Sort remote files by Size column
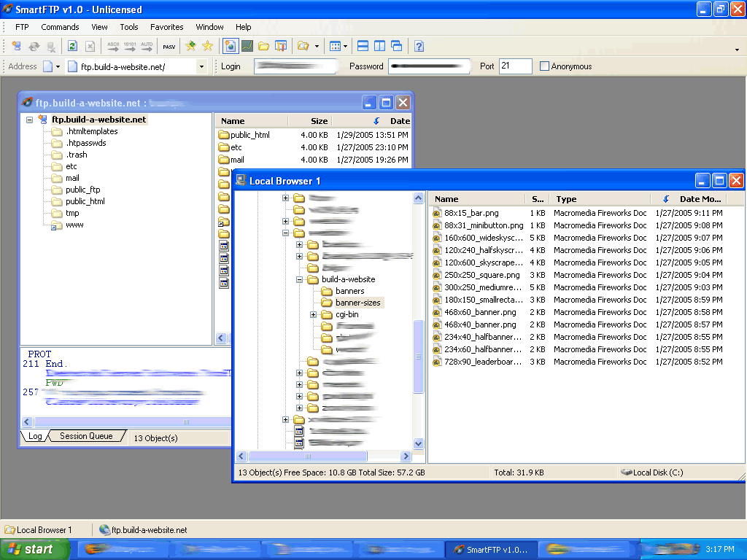The image size is (747, 560). [x=310, y=121]
